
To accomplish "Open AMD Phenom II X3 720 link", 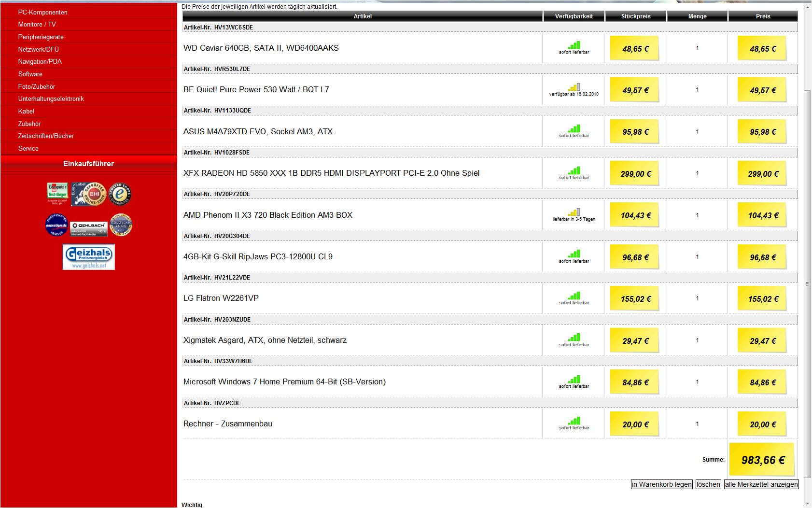I will pos(268,215).
